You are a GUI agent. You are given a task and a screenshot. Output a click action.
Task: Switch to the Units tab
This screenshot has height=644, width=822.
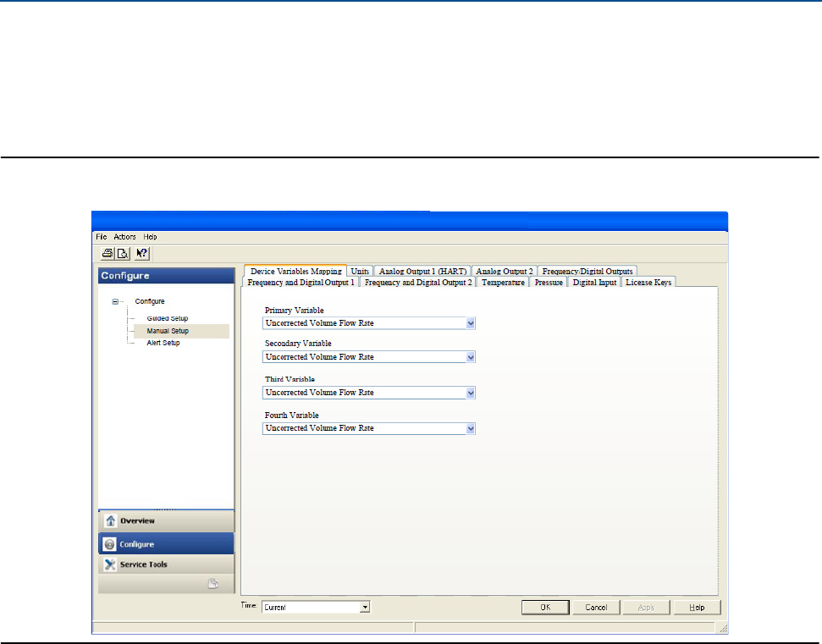tap(360, 272)
